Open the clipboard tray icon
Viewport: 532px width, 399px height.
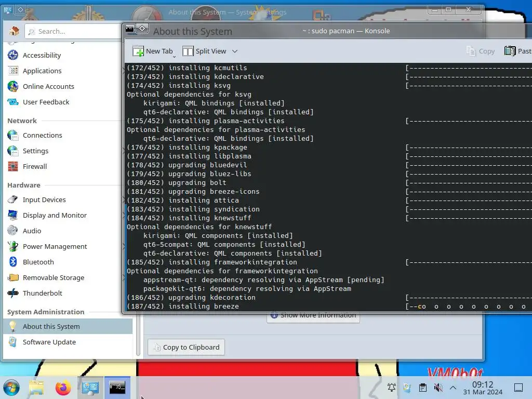pyautogui.click(x=423, y=388)
